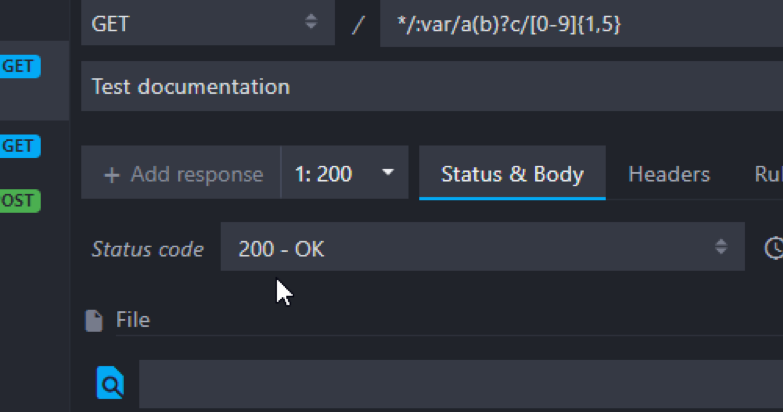783x412 pixels.
Task: Click the plus icon next to Add response
Action: [x=112, y=175]
